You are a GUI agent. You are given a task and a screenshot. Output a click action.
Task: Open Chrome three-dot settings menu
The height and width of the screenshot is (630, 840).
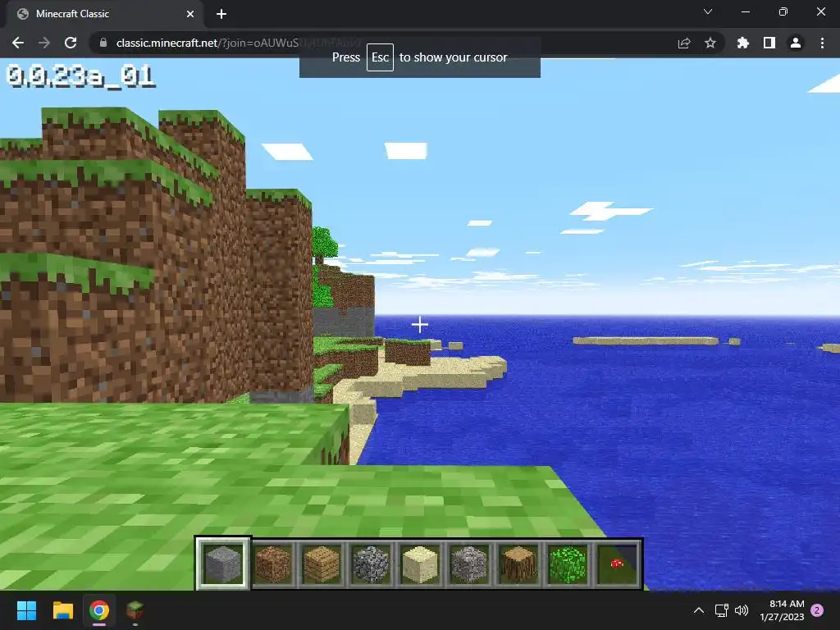click(x=822, y=43)
